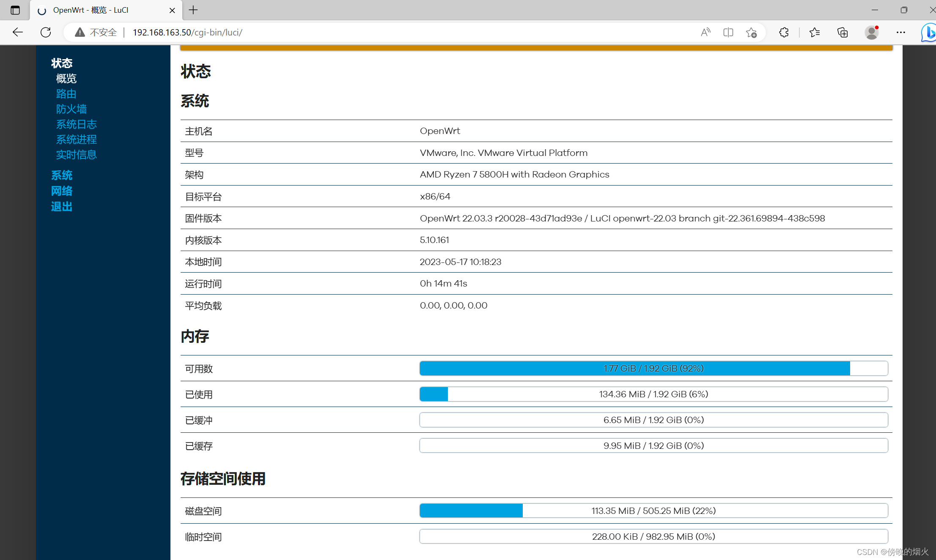Open Collections icon in toolbar
The width and height of the screenshot is (936, 560).
click(842, 32)
